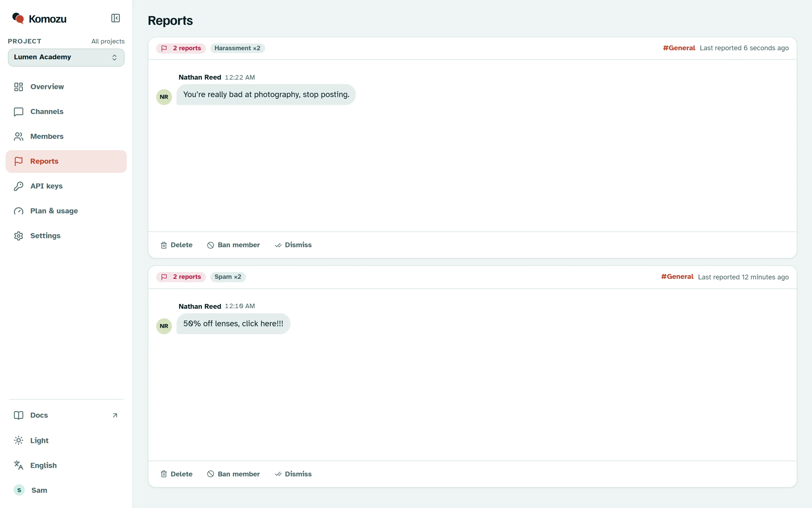
Task: Click the S avatar for Sam
Action: pos(19,490)
